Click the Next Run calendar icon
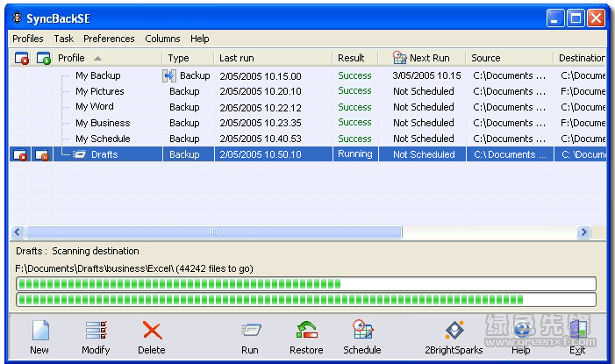This screenshot has width=615, height=364. (399, 58)
